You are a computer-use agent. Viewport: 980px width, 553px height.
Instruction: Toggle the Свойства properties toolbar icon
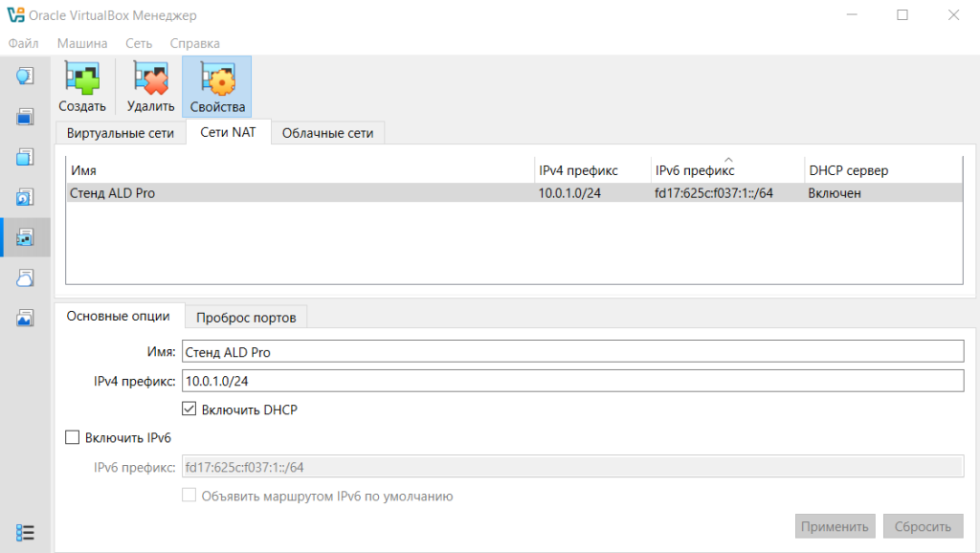(x=217, y=87)
